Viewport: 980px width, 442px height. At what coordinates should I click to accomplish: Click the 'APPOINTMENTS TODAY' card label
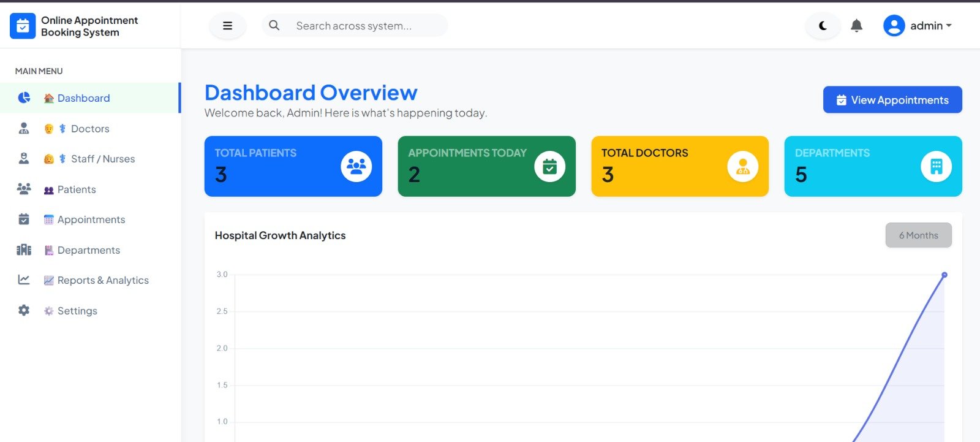(x=467, y=153)
